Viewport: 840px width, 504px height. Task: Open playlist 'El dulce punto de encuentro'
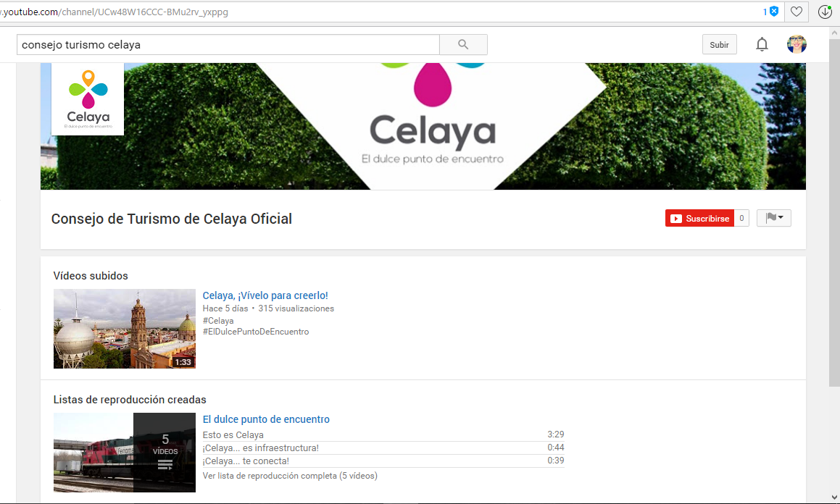266,419
